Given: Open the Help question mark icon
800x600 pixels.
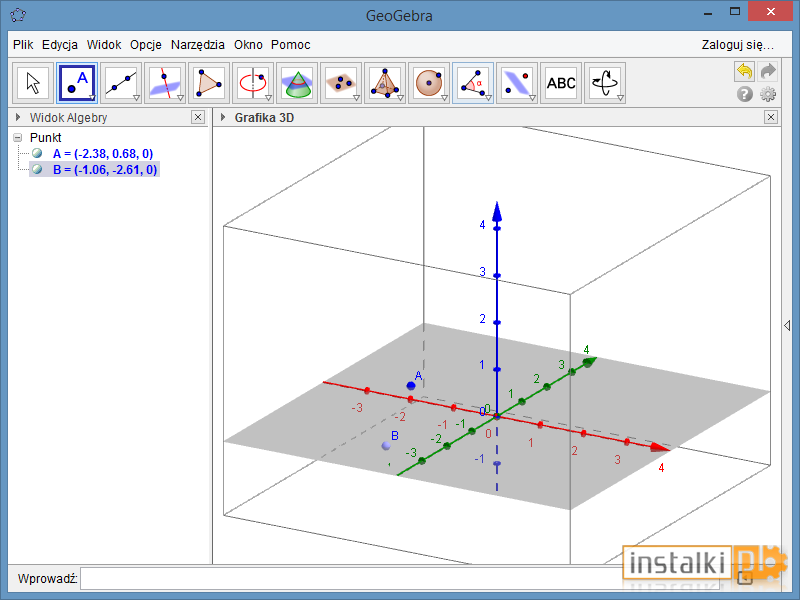Looking at the screenshot, I should click(x=744, y=94).
